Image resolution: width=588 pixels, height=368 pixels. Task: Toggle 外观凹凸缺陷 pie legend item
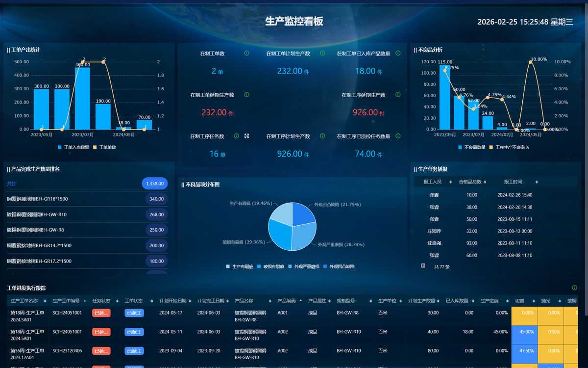click(x=339, y=266)
